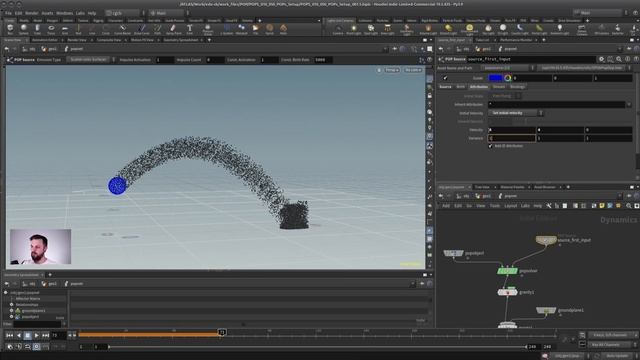Switch to the Attributes parameter tab

click(478, 87)
